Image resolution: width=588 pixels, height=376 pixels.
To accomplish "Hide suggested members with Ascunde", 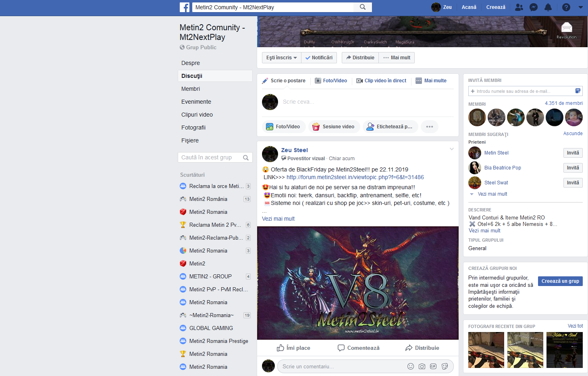I will [573, 134].
